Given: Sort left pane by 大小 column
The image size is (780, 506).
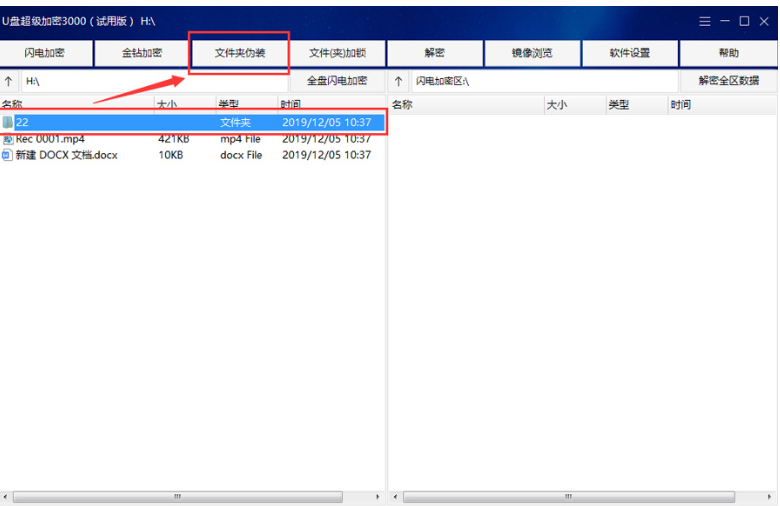Looking at the screenshot, I should (166, 104).
